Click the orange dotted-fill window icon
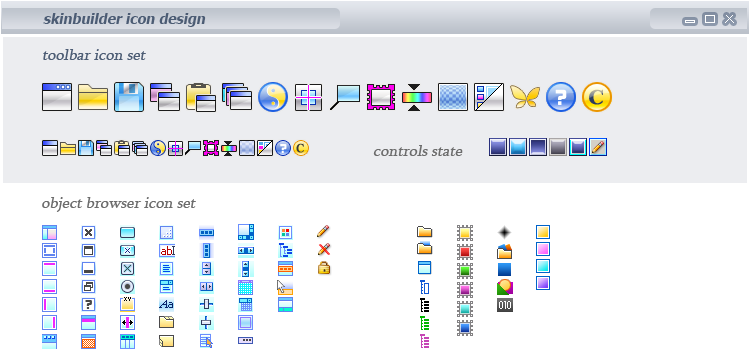Image resolution: width=750 pixels, height=364 pixels. pos(88,341)
